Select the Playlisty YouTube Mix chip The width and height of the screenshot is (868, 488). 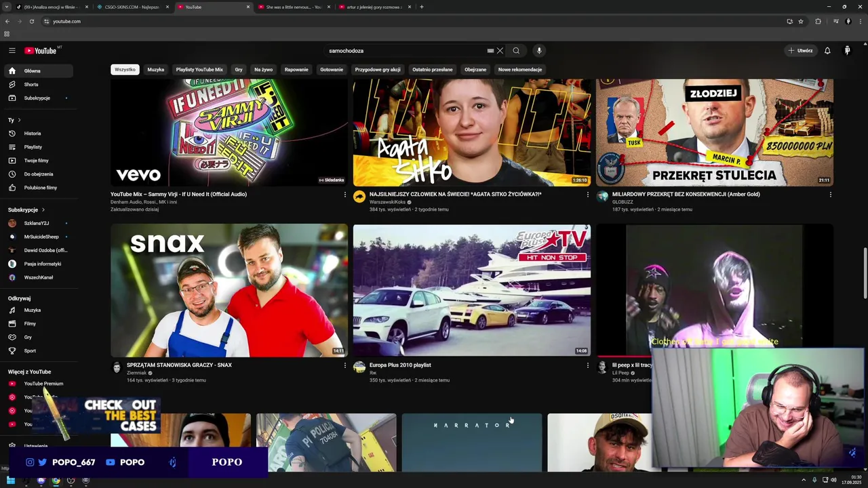click(199, 69)
